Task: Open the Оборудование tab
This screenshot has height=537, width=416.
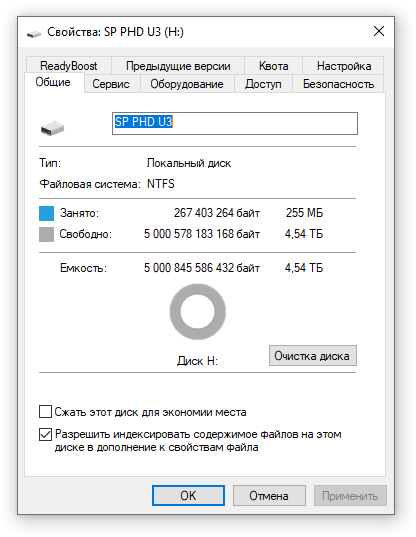Action: tap(187, 84)
